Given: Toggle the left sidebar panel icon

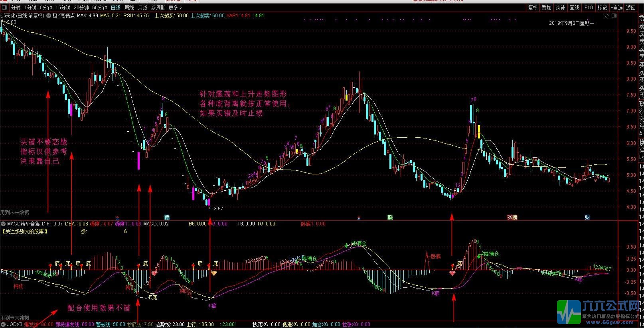Looking at the screenshot, I should click(5, 8).
